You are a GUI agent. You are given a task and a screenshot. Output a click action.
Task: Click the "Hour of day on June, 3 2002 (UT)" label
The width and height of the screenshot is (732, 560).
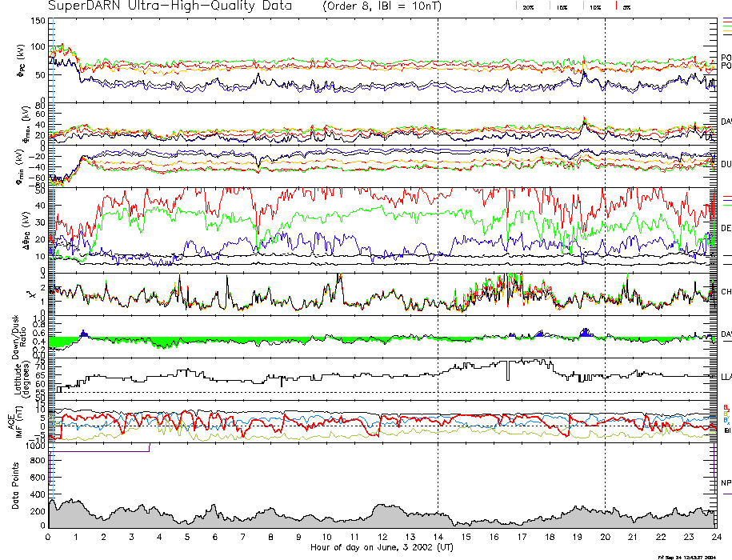pos(382,548)
